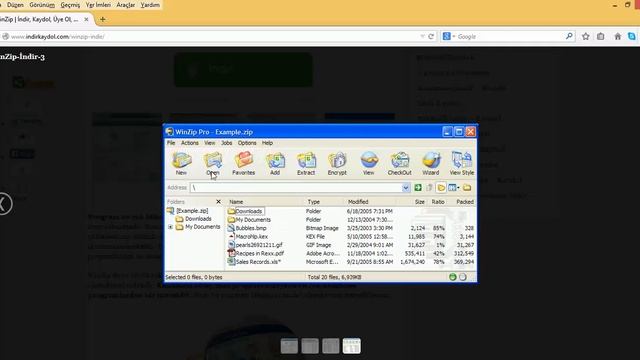Open the browser Yer İmleri menu
Screen dimensions: 640x360
click(98, 5)
